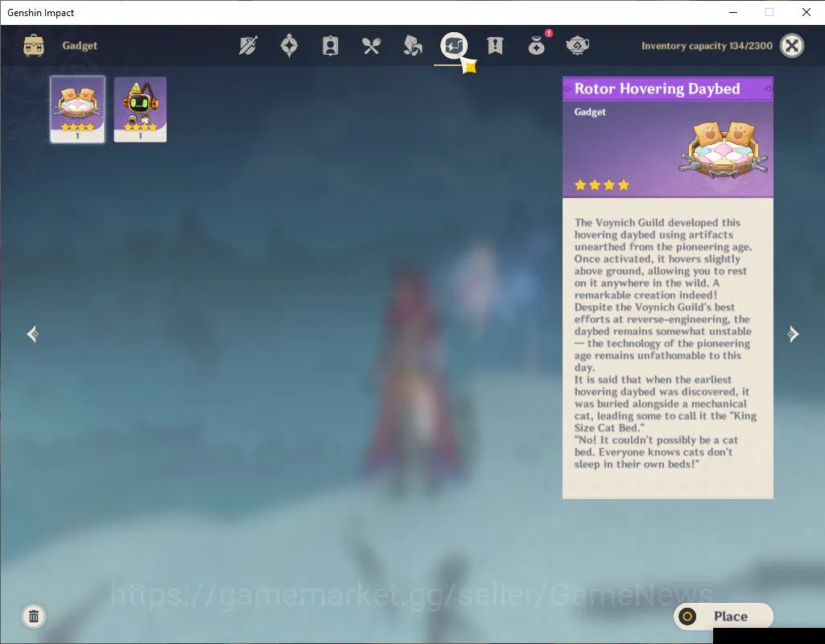Viewport: 825px width, 644px height.
Task: Click the Place button
Action: (724, 616)
